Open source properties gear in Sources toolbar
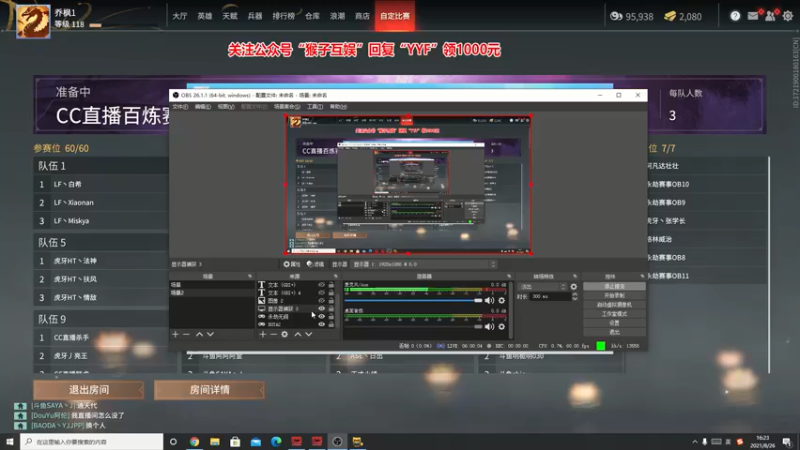 point(285,334)
